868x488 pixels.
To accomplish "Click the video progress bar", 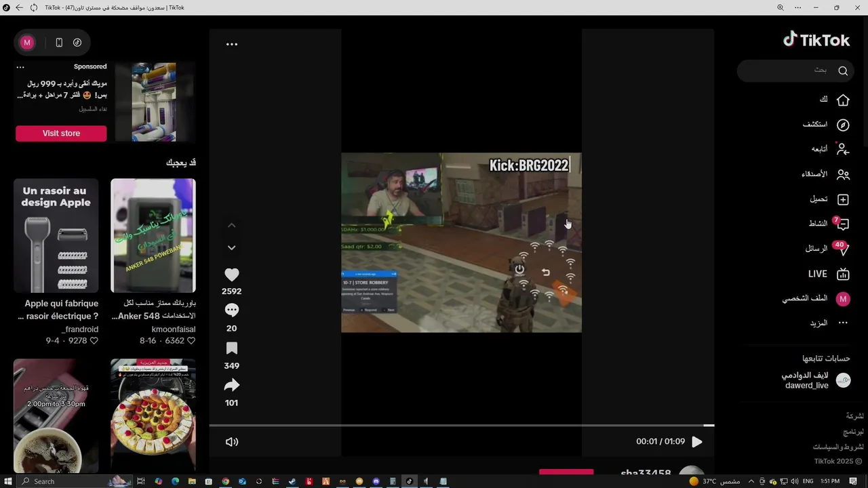I will (461, 425).
